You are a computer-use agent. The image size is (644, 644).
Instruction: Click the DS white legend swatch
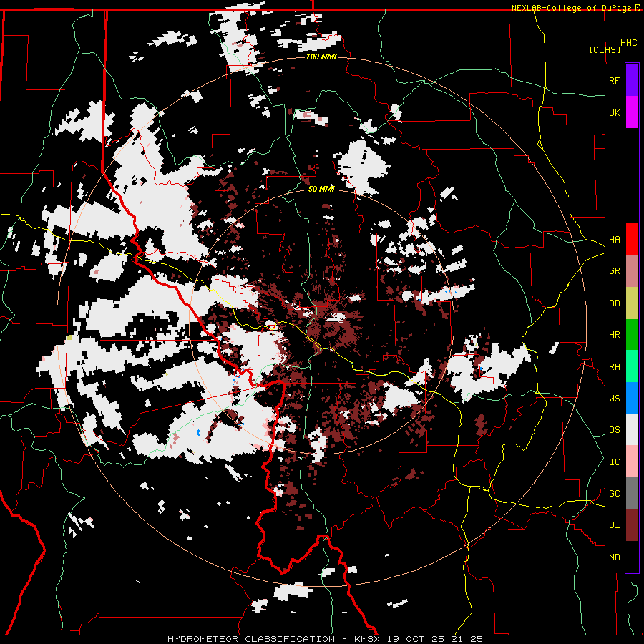(632, 429)
